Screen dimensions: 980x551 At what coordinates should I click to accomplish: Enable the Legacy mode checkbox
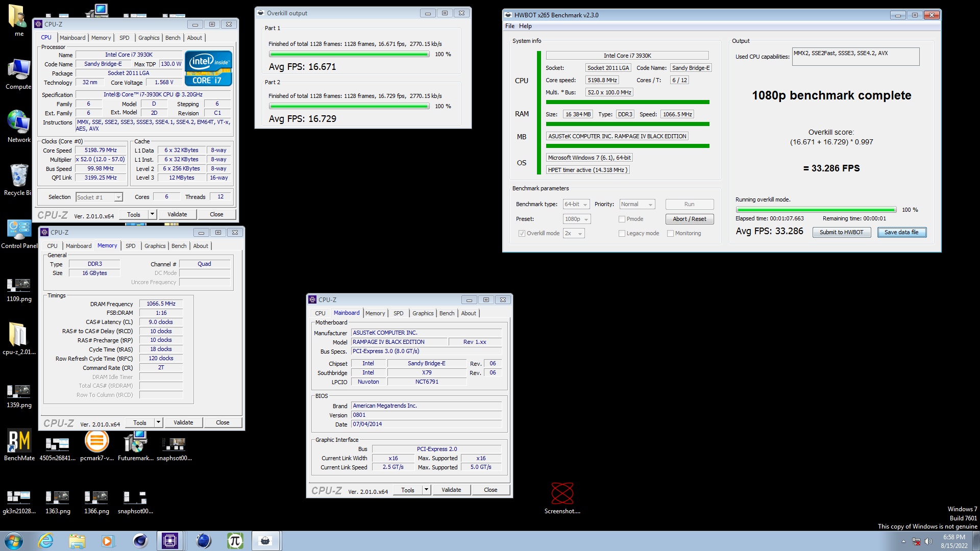(x=622, y=234)
